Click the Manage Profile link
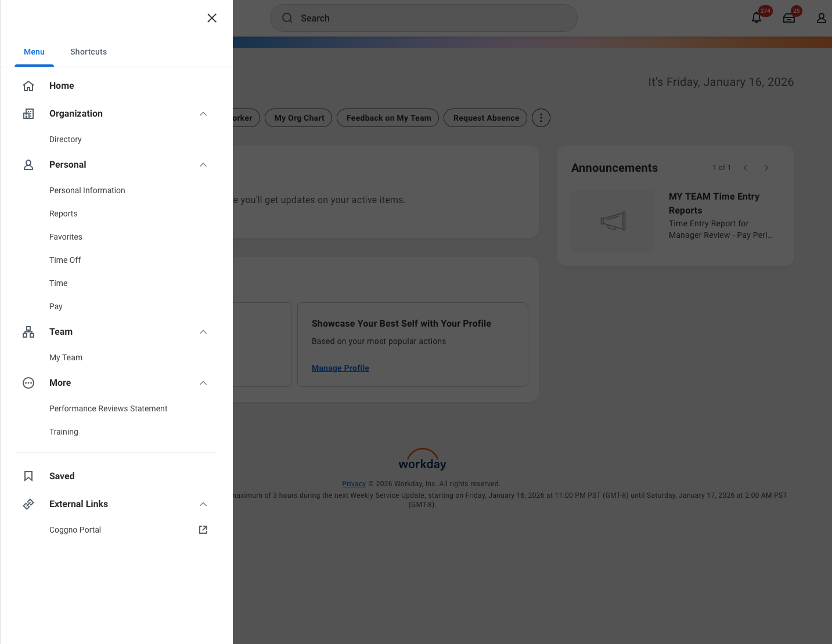Viewport: 832px width, 644px height. (x=340, y=368)
